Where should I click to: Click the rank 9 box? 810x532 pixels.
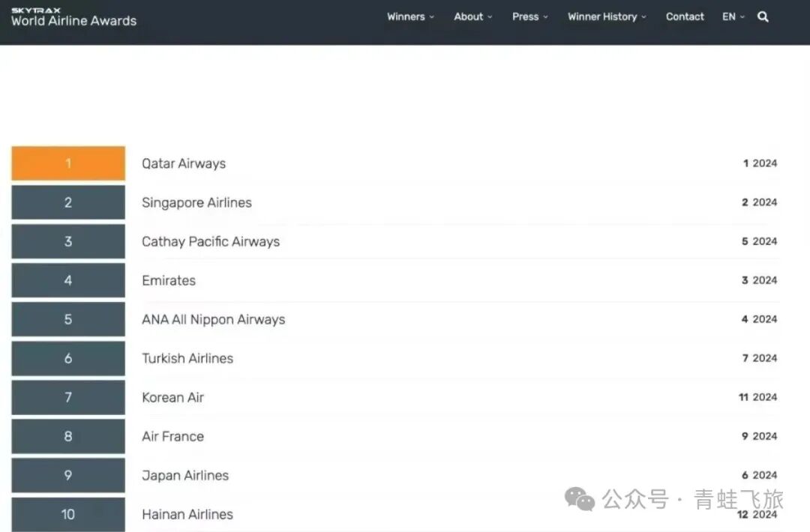pyautogui.click(x=68, y=475)
